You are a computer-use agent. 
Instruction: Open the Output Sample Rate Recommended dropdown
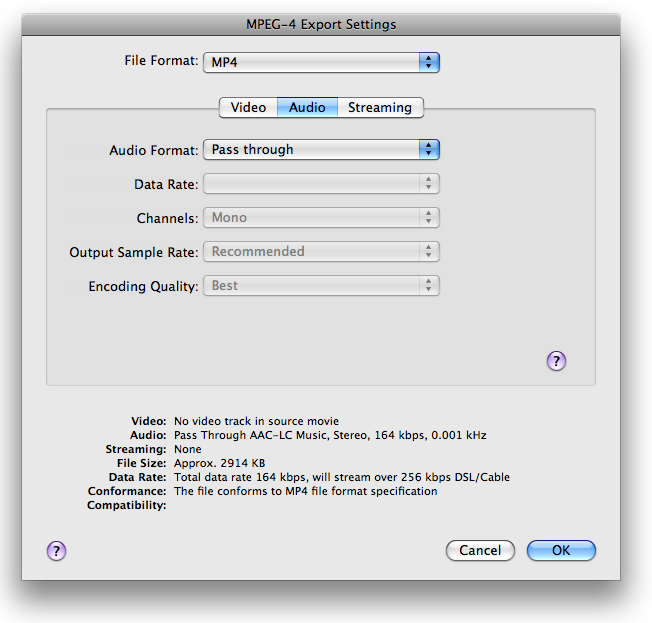tap(321, 252)
